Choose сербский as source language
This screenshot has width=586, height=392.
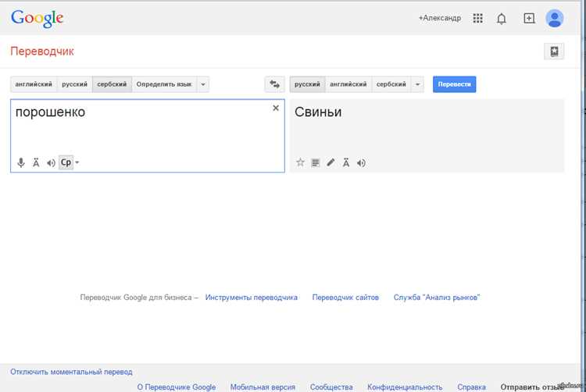(x=112, y=84)
